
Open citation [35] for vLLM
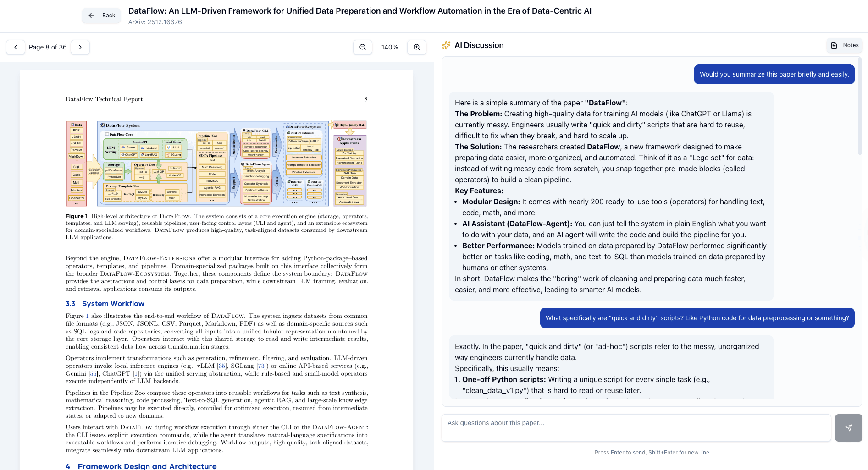[x=221, y=366]
